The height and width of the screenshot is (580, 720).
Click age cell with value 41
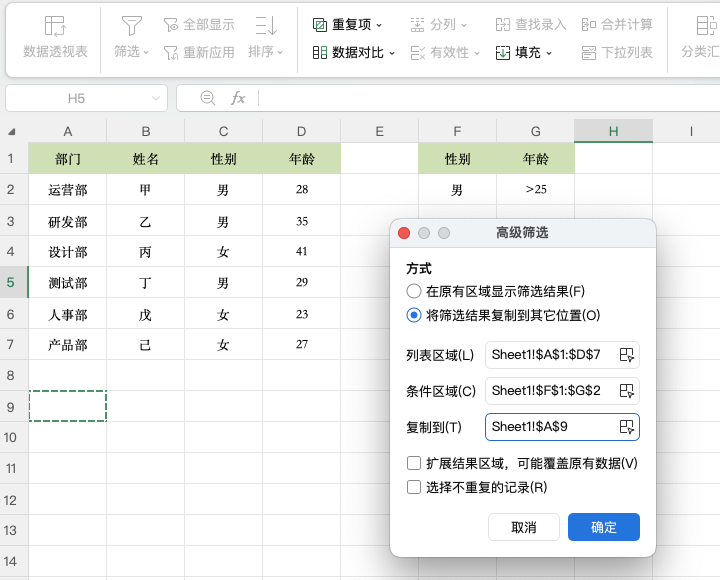(301, 252)
